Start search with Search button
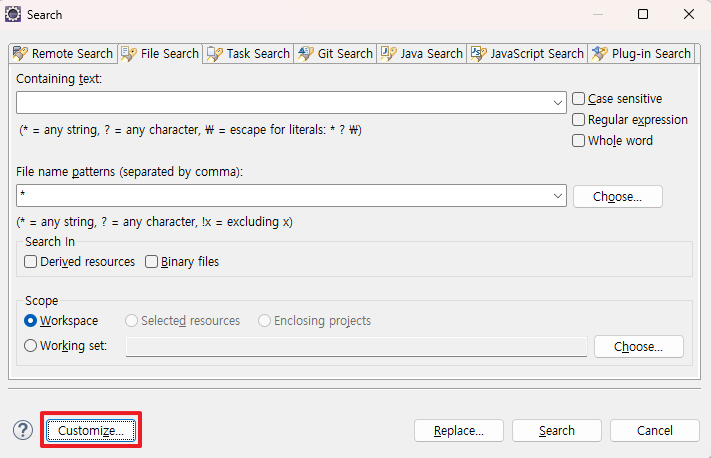The height and width of the screenshot is (458, 711). pyautogui.click(x=557, y=430)
